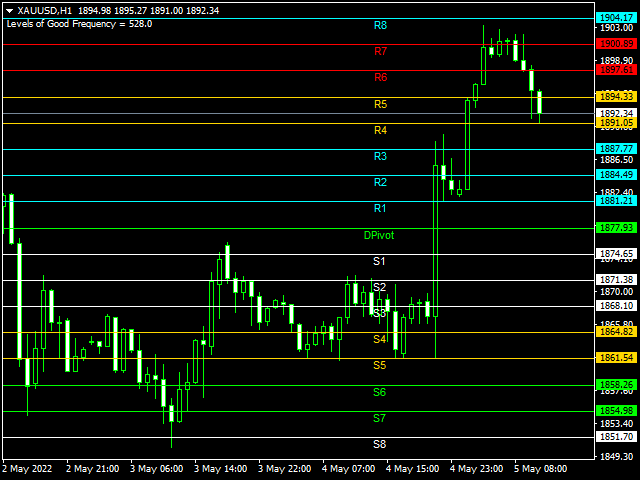Click the R4 level label

point(380,130)
